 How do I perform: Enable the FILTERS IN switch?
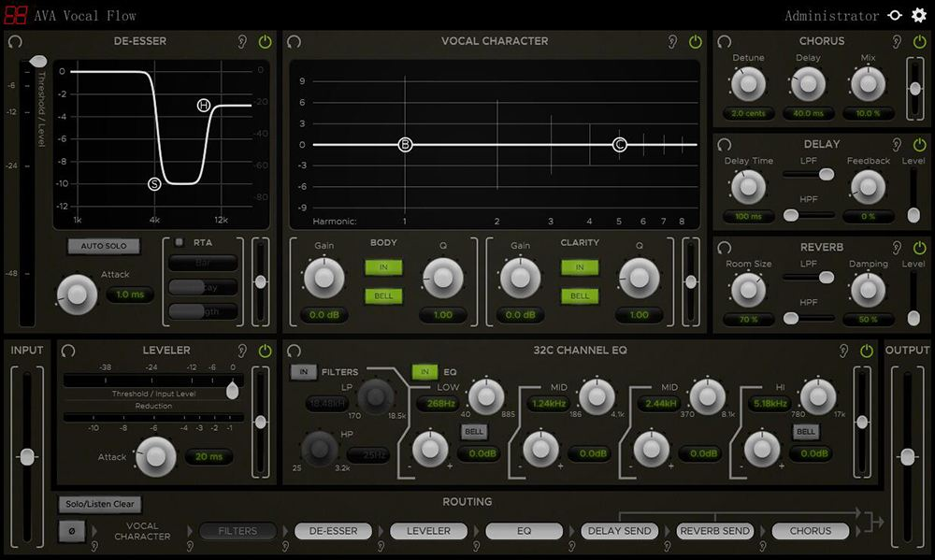pos(304,372)
